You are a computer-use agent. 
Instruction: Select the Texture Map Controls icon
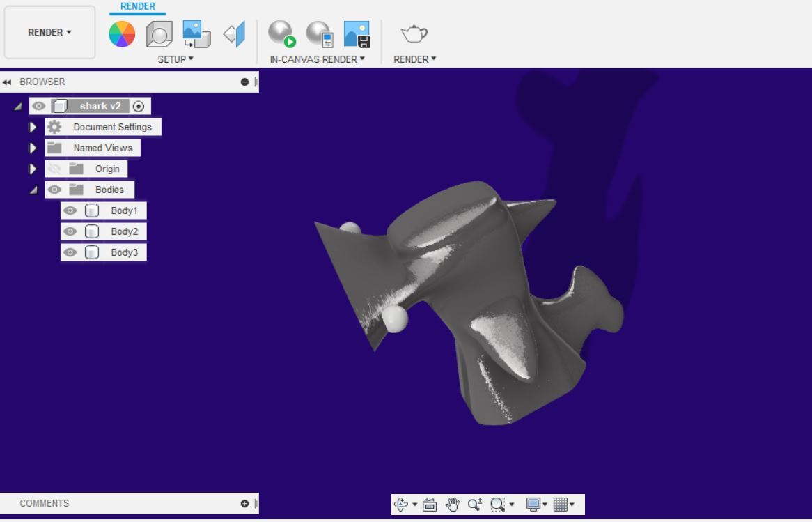(235, 34)
